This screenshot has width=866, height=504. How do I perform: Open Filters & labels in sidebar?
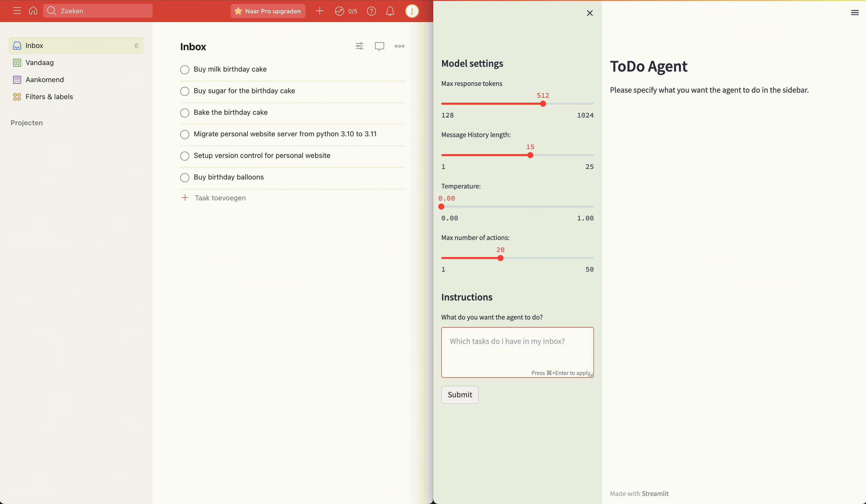(49, 97)
